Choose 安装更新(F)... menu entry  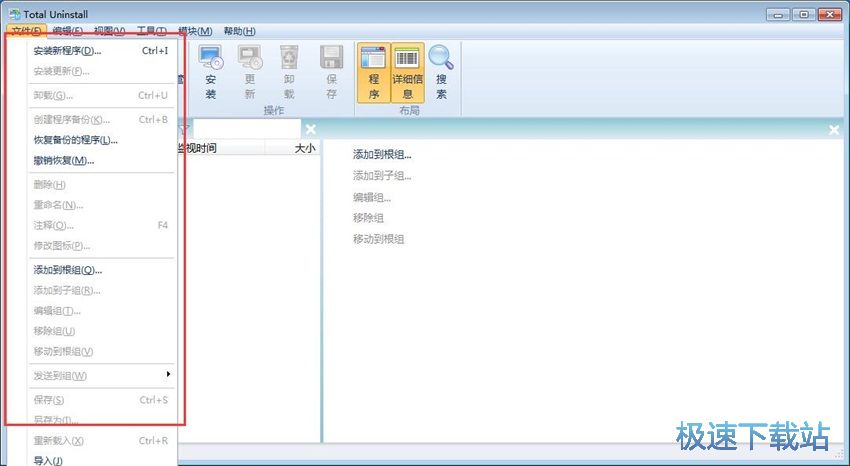pos(101,71)
